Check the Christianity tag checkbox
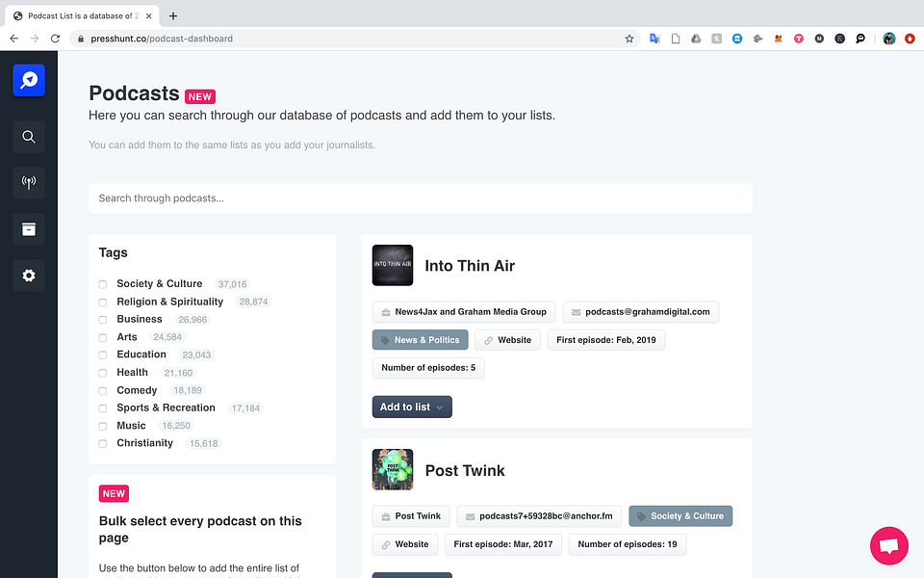This screenshot has width=924, height=578. 103,443
